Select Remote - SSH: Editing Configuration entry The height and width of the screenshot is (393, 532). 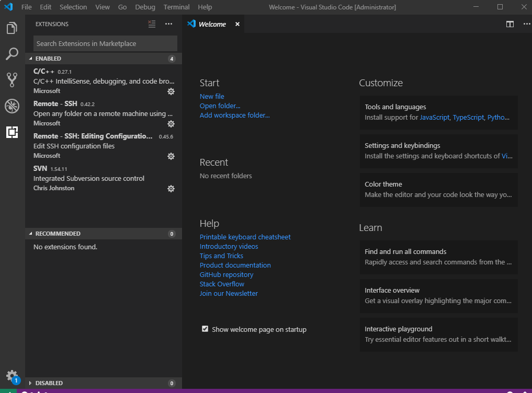(x=104, y=146)
